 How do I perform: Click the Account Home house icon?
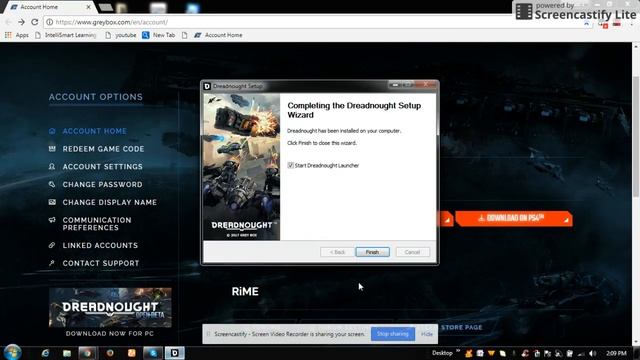tap(52, 131)
